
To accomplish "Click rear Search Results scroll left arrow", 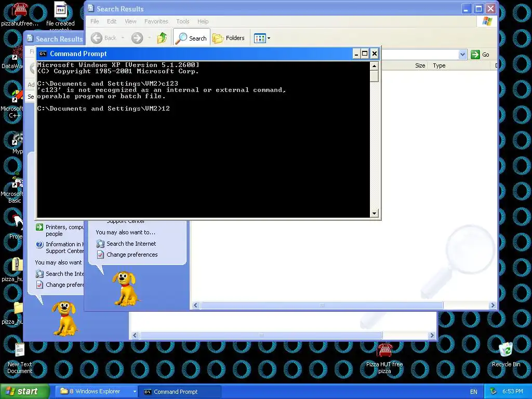I will coord(135,335).
